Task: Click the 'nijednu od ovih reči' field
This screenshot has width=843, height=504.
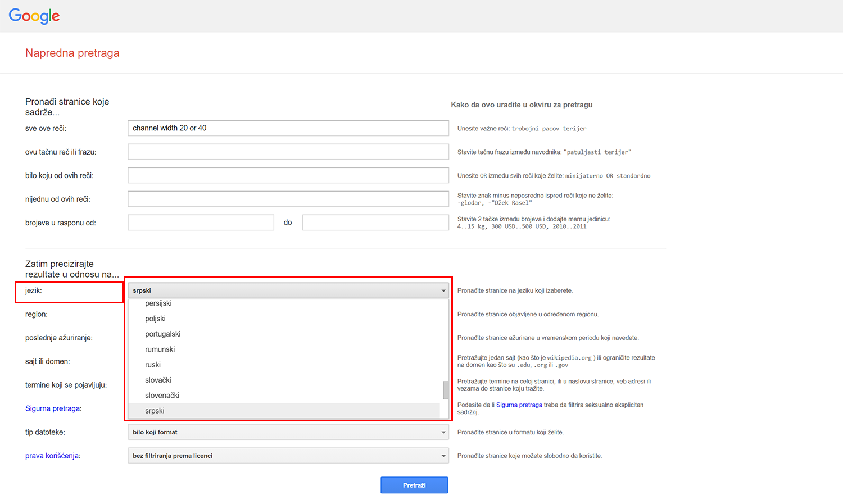Action: [x=288, y=199]
